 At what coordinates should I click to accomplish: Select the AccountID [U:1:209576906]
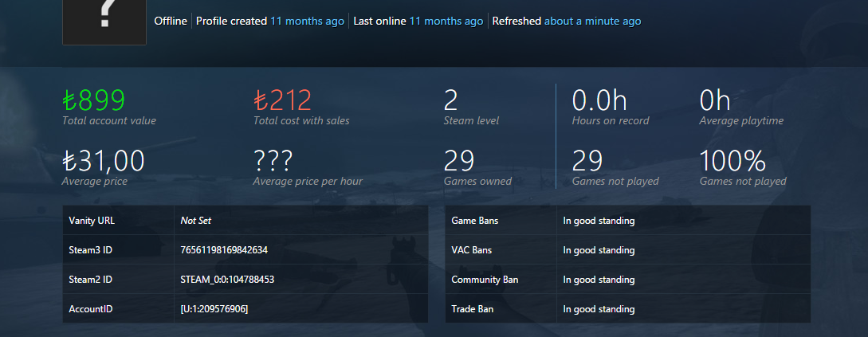pos(214,309)
